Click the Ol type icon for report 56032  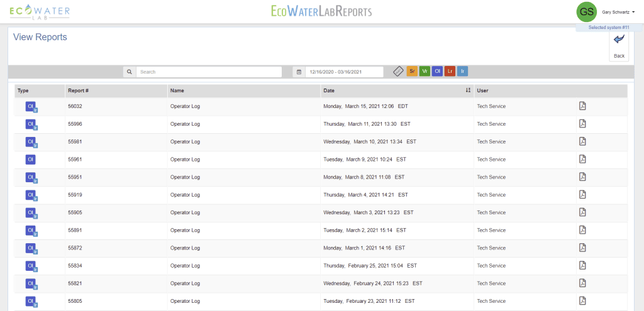pyautogui.click(x=31, y=107)
